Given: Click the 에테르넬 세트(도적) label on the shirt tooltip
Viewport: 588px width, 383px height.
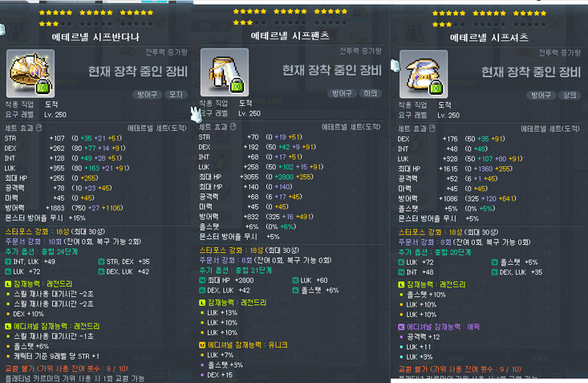Looking at the screenshot, I should (550, 129).
